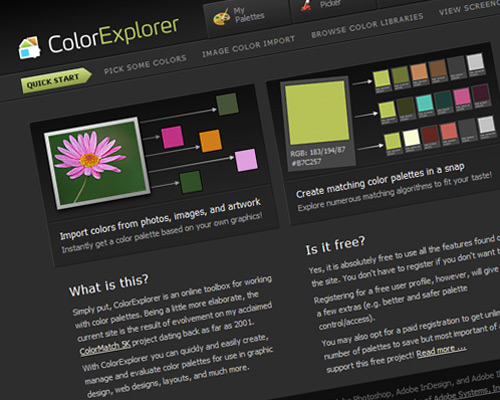Click the ColorExplorer house logo icon
Viewport: 500px width, 400px height.
(29, 48)
